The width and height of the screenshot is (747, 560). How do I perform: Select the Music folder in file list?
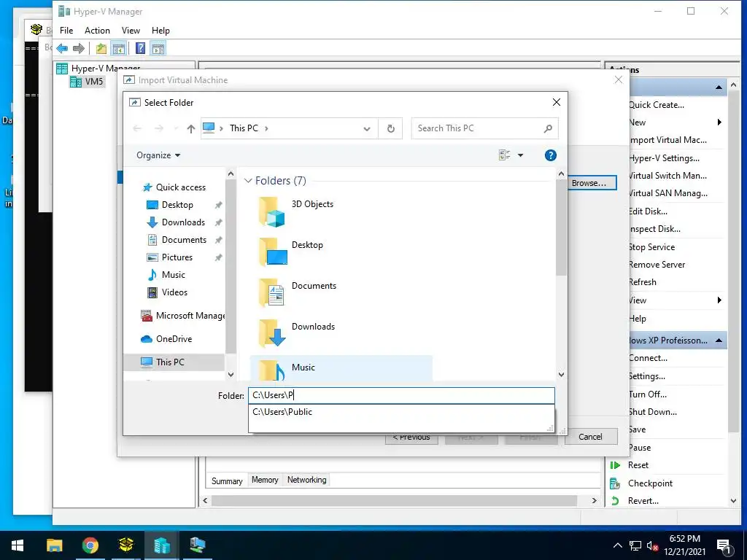coord(341,368)
